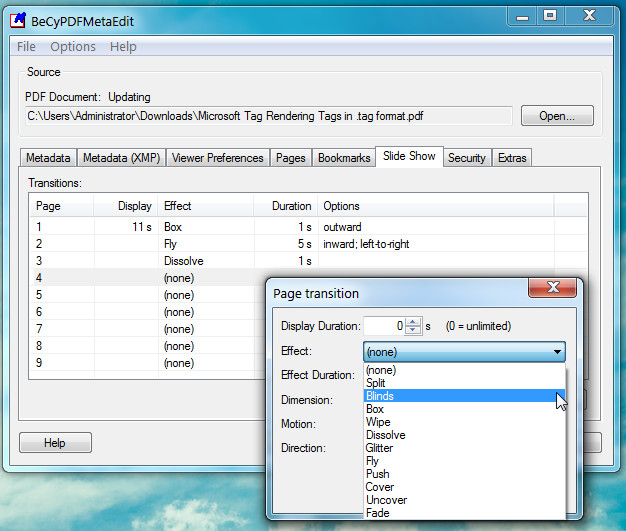626x531 pixels.
Task: Click the Page column header
Action: tap(62, 206)
